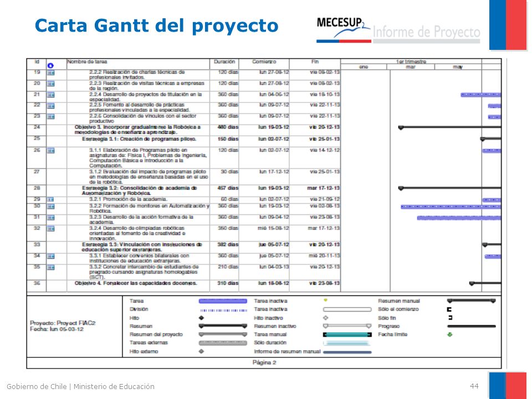Select task 'Objetivo 4. Fortalecer las capacidades docentes'
532x399 pixels.
coord(136,283)
